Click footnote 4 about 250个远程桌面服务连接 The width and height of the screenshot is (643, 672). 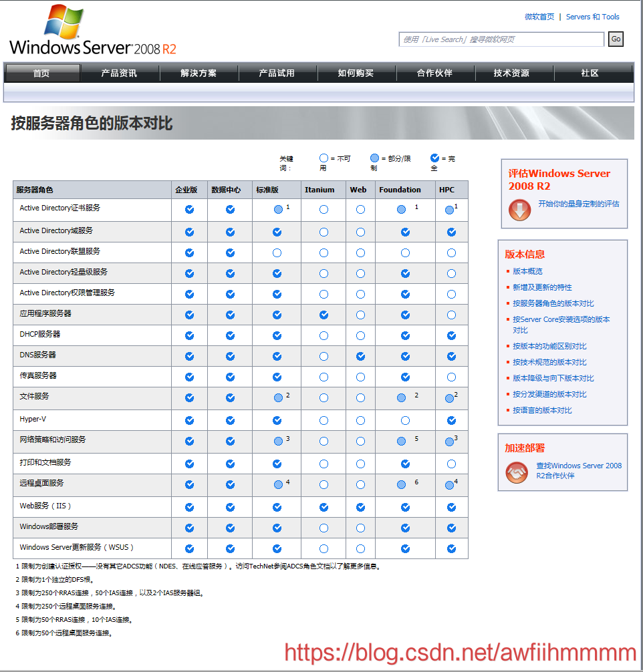pos(66,607)
